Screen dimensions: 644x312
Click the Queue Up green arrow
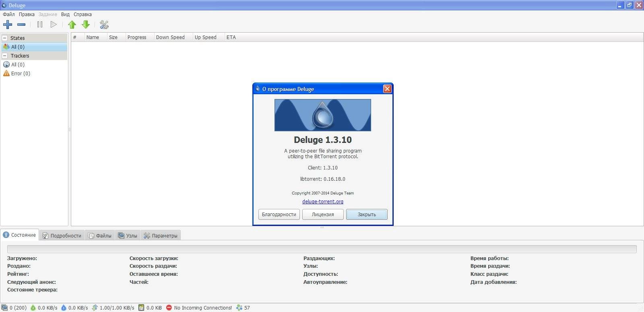pyautogui.click(x=72, y=25)
